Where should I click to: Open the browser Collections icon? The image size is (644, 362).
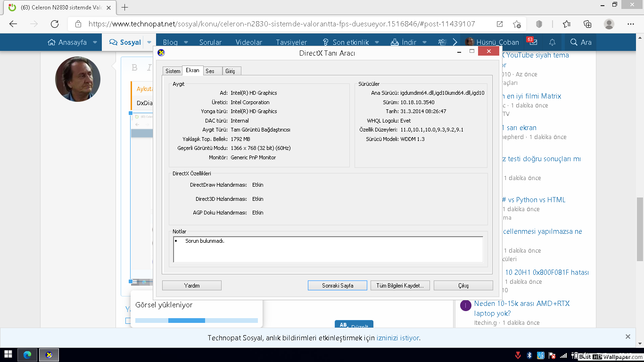click(587, 24)
